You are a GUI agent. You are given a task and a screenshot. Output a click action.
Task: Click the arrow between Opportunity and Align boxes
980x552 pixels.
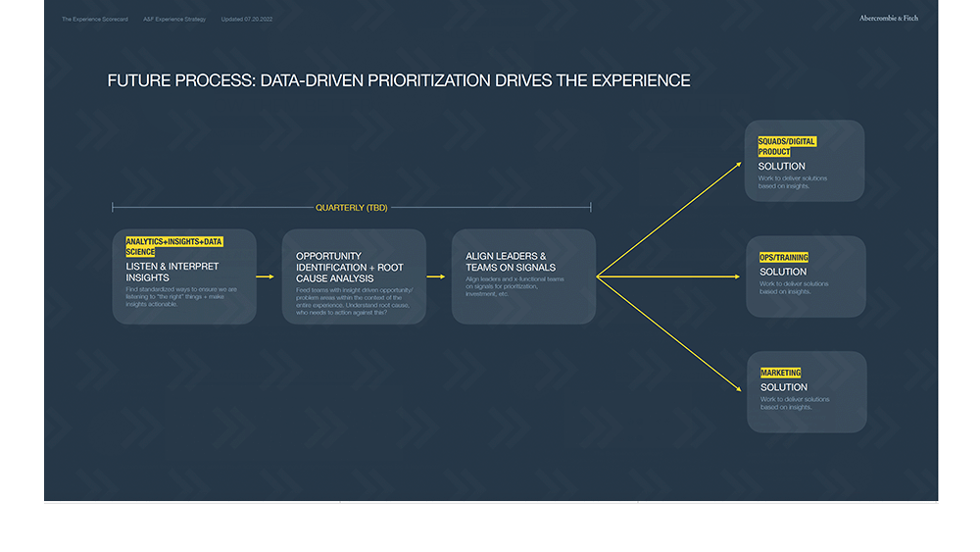(436, 276)
